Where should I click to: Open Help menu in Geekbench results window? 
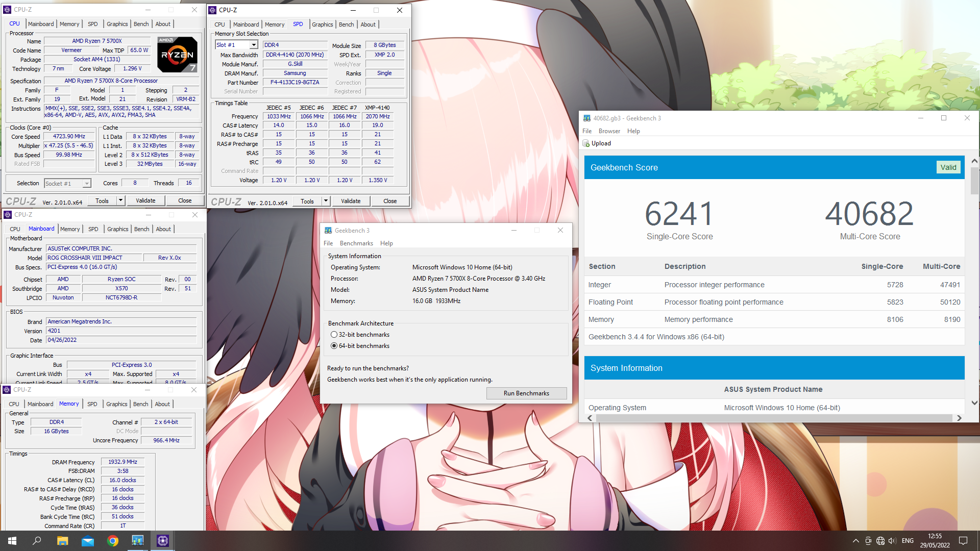(x=633, y=131)
